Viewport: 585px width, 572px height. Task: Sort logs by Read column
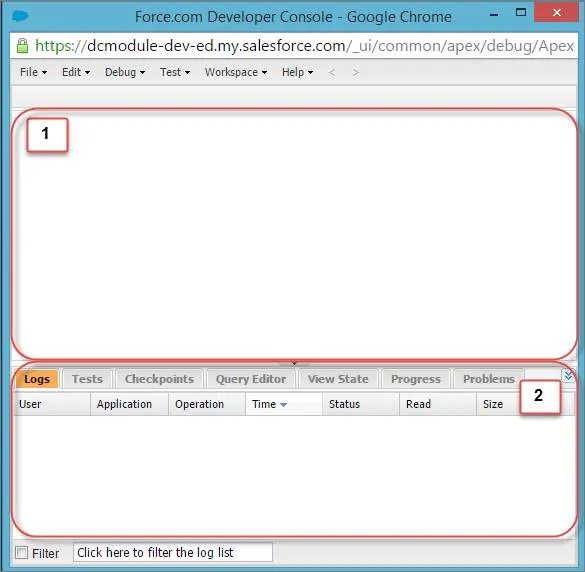[x=438, y=404]
